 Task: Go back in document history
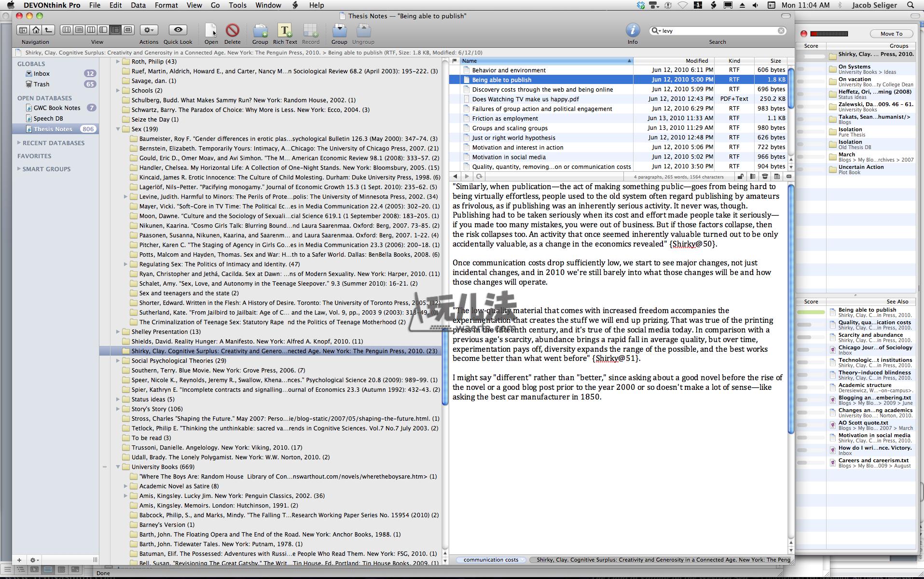pos(455,177)
